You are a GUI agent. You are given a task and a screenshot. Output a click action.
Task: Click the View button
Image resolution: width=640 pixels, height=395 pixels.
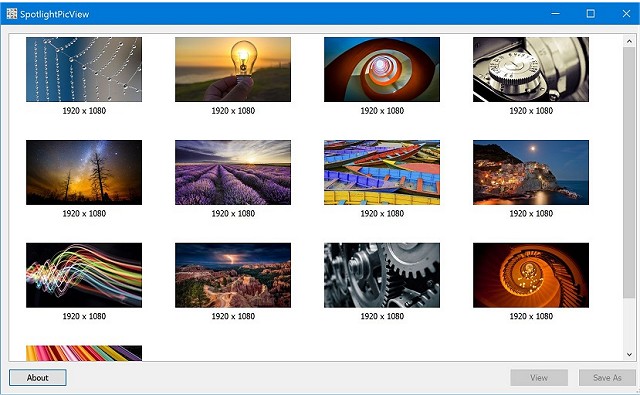pos(539,377)
